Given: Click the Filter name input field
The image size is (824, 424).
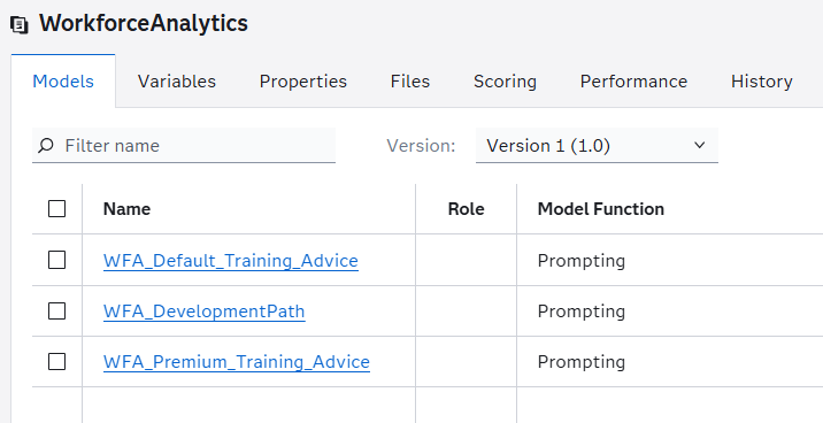Looking at the screenshot, I should tap(184, 146).
